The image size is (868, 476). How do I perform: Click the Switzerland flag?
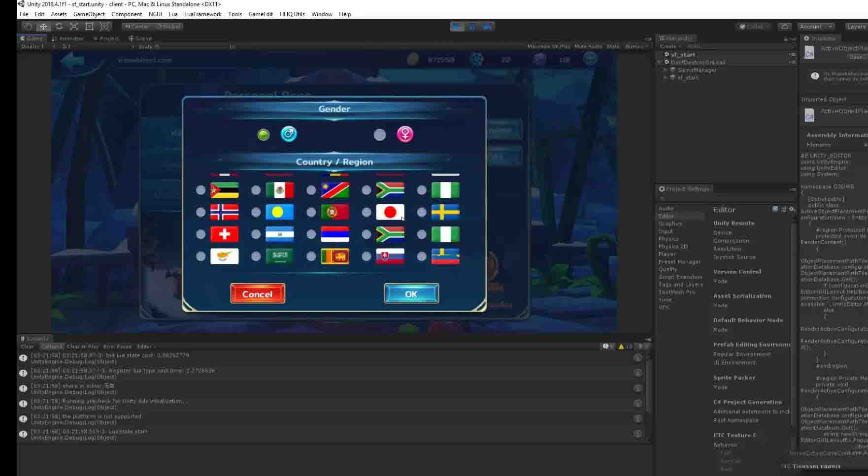point(225,234)
